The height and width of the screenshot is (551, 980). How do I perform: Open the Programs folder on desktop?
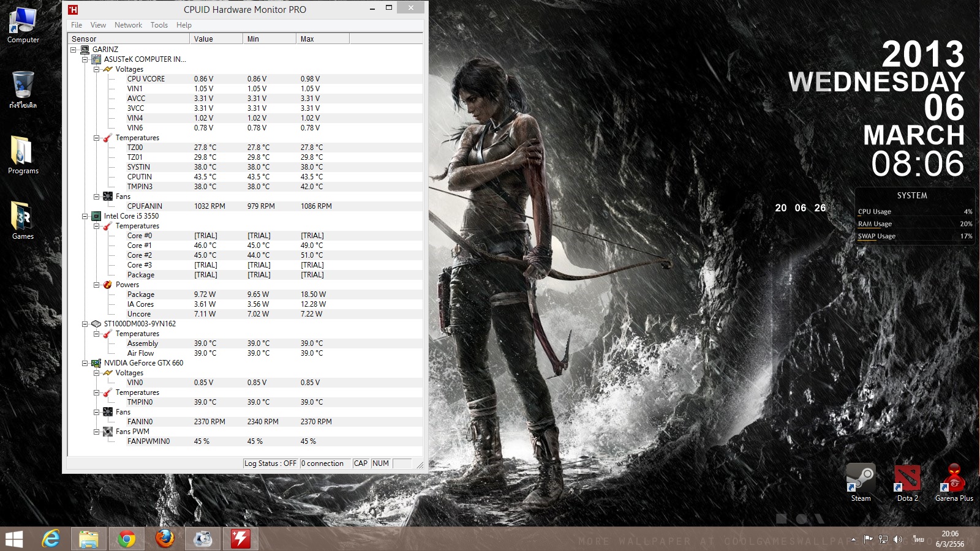point(23,155)
